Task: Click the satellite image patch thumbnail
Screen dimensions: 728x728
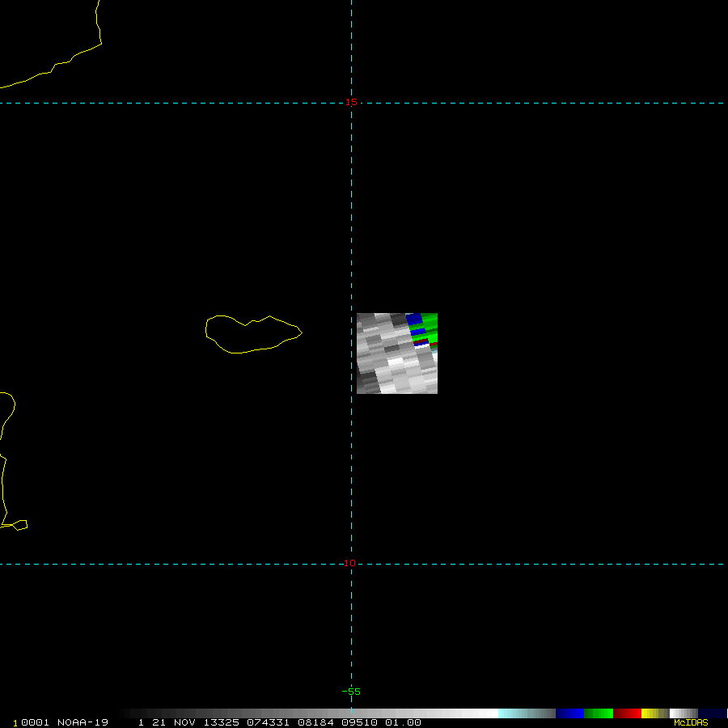Action: [397, 353]
